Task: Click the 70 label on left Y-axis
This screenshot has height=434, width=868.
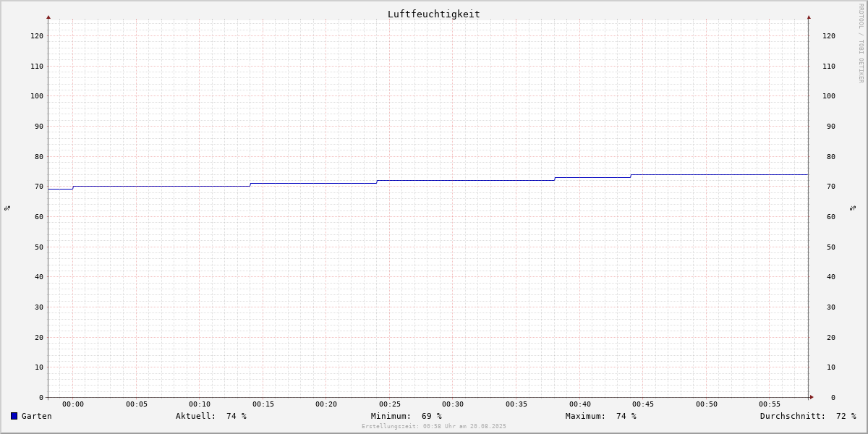Action: pos(39,186)
